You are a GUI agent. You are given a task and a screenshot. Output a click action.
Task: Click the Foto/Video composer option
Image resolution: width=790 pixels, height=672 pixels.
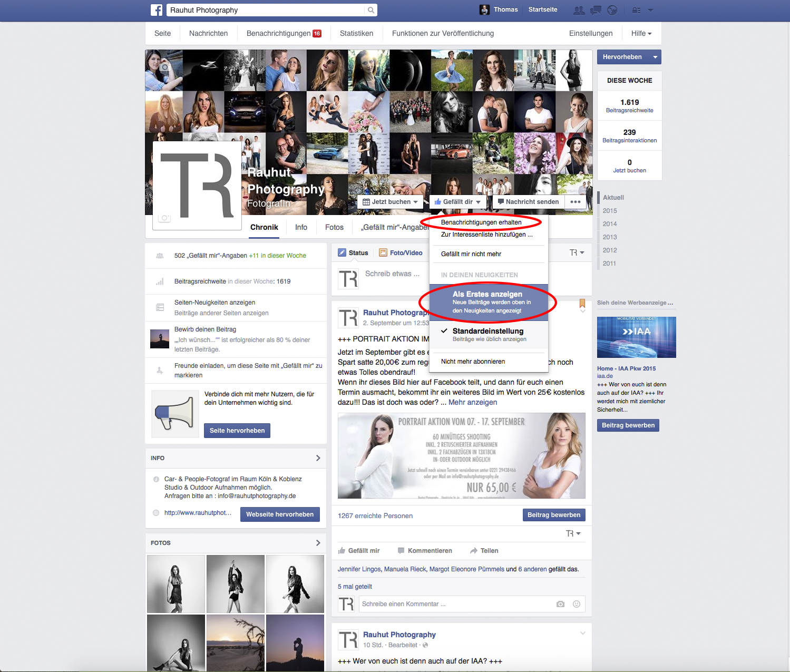(x=401, y=253)
